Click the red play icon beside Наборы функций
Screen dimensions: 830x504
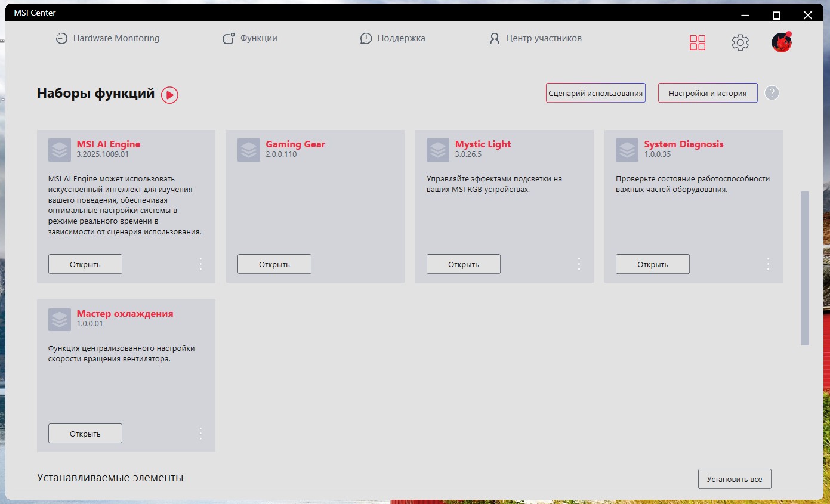tap(169, 95)
